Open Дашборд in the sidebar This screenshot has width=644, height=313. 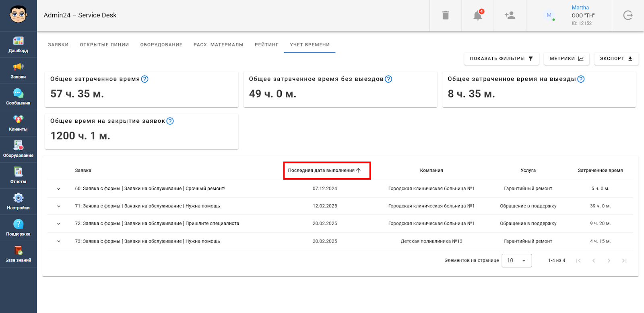coord(18,44)
